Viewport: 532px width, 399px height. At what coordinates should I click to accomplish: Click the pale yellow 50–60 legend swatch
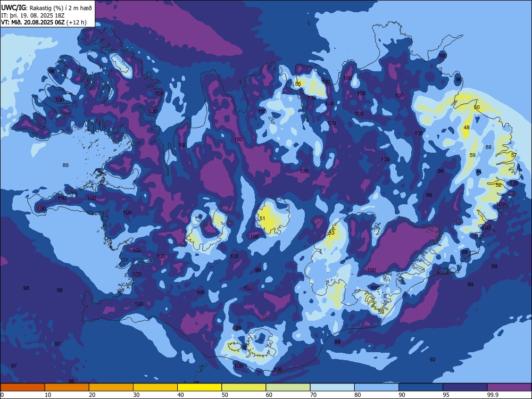[244, 387]
